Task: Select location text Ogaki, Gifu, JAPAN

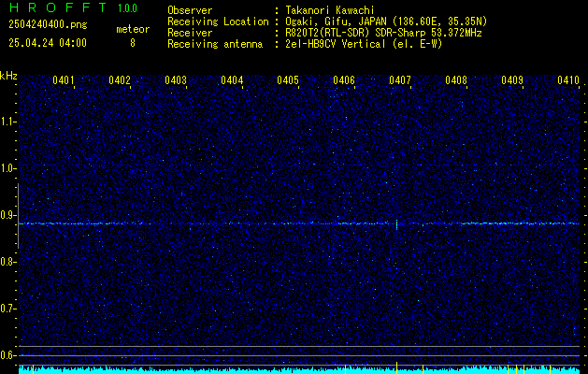Action: (336, 22)
